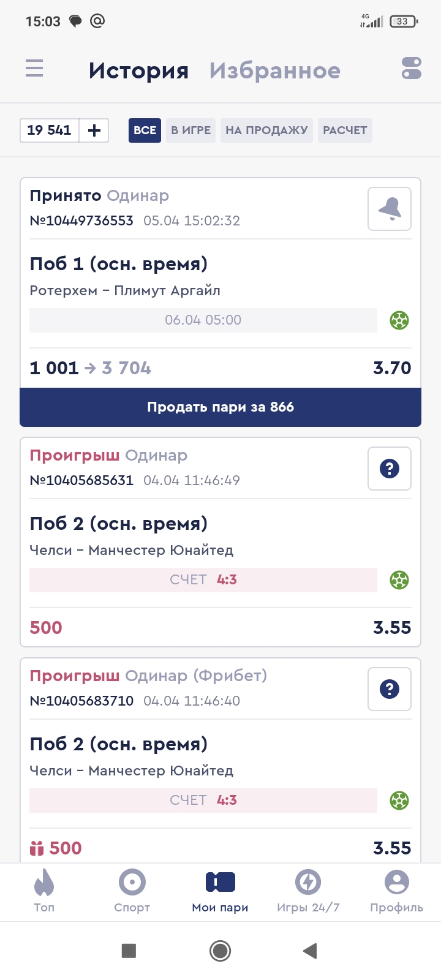Tap football icon of the Ротерхем match
Screen dimensions: 441x980
(399, 320)
